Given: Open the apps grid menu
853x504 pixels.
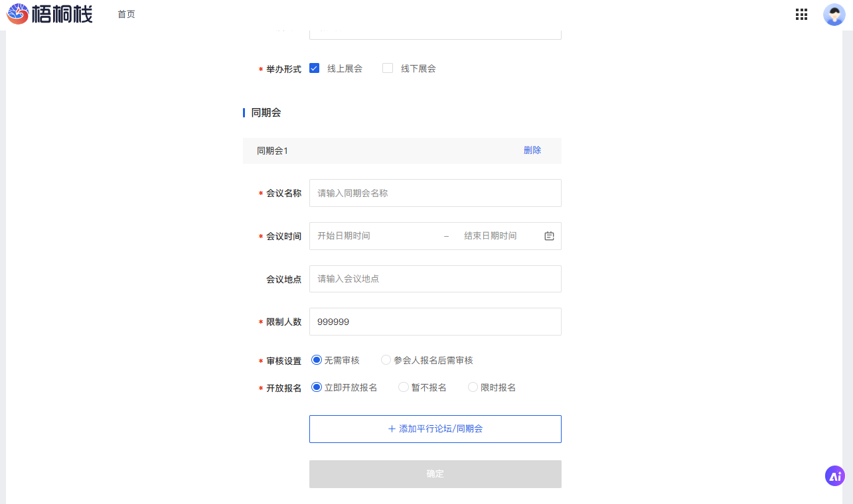Looking at the screenshot, I should [x=801, y=15].
